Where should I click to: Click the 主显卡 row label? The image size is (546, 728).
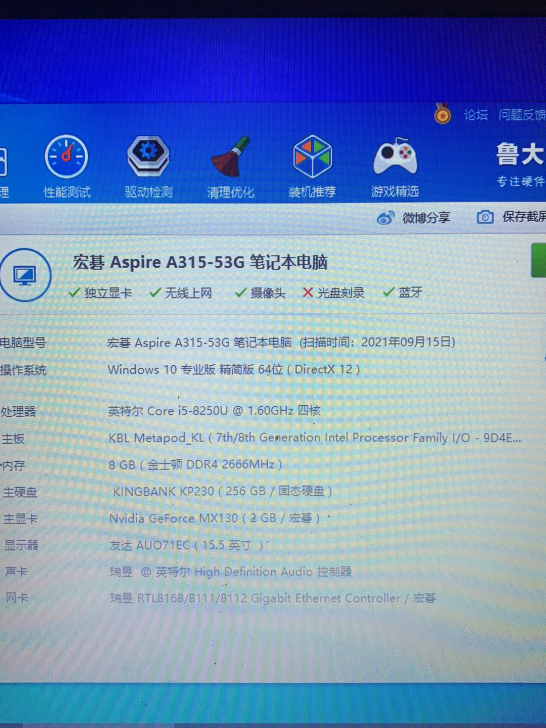[20, 519]
